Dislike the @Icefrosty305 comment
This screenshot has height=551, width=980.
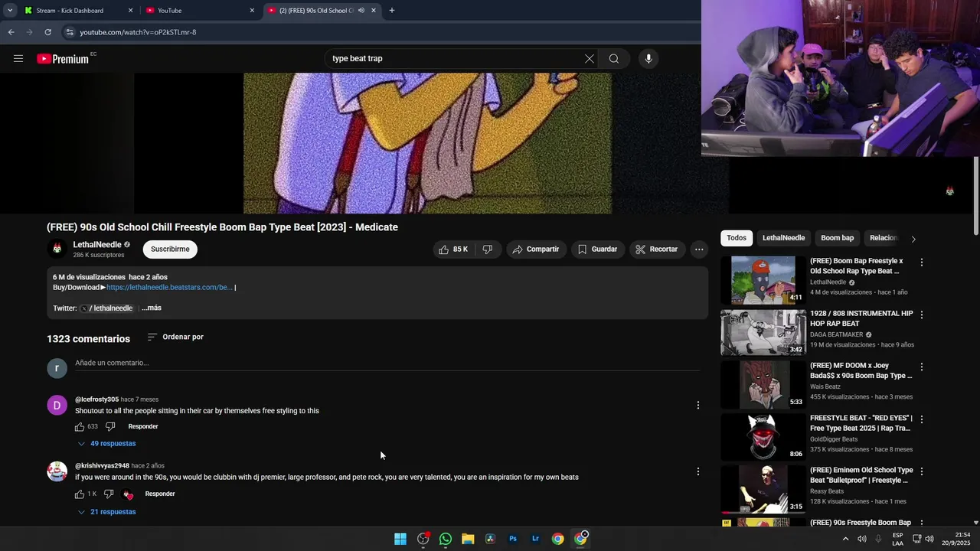pos(110,426)
